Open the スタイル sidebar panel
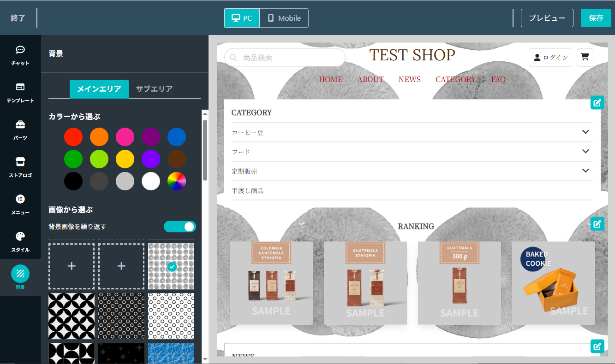 tap(20, 242)
